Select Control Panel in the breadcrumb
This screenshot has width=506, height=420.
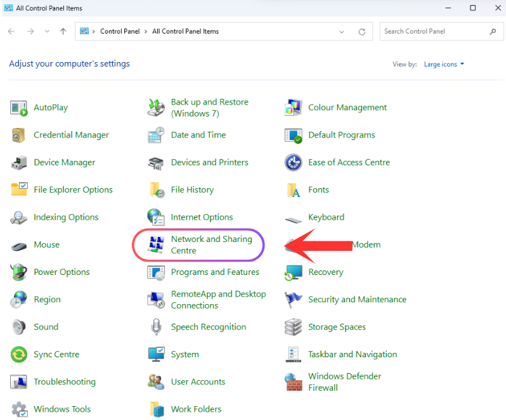120,31
